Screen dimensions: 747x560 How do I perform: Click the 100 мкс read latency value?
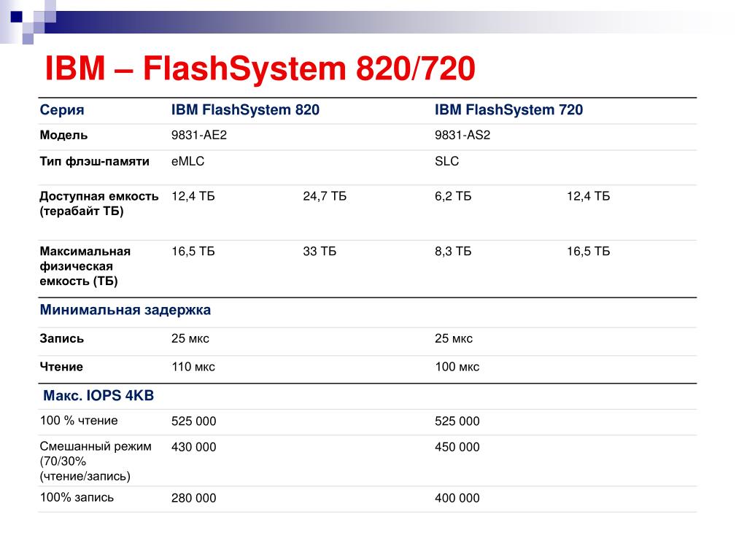click(x=457, y=367)
